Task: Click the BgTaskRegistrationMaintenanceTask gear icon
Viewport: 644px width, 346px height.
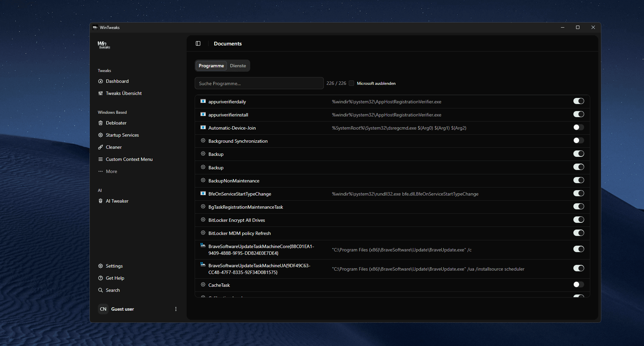Action: click(203, 206)
